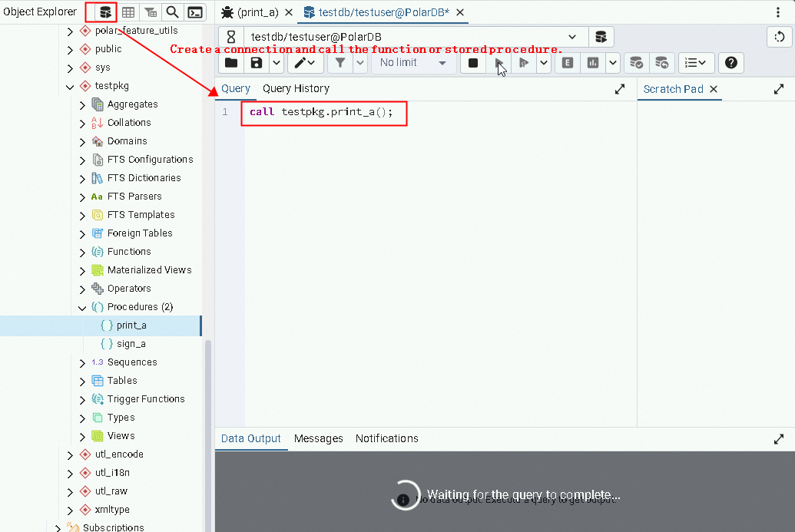Click the Macros list icon
Image resolution: width=795 pixels, height=532 pixels.
click(x=696, y=63)
